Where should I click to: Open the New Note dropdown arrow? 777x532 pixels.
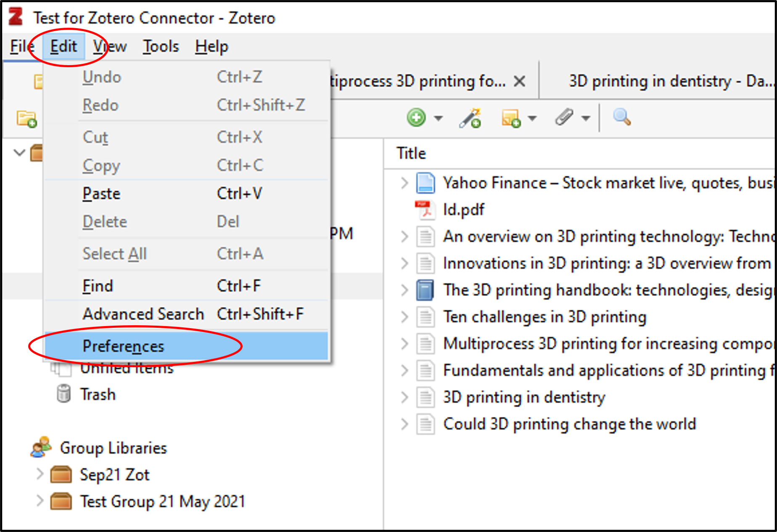coord(532,118)
